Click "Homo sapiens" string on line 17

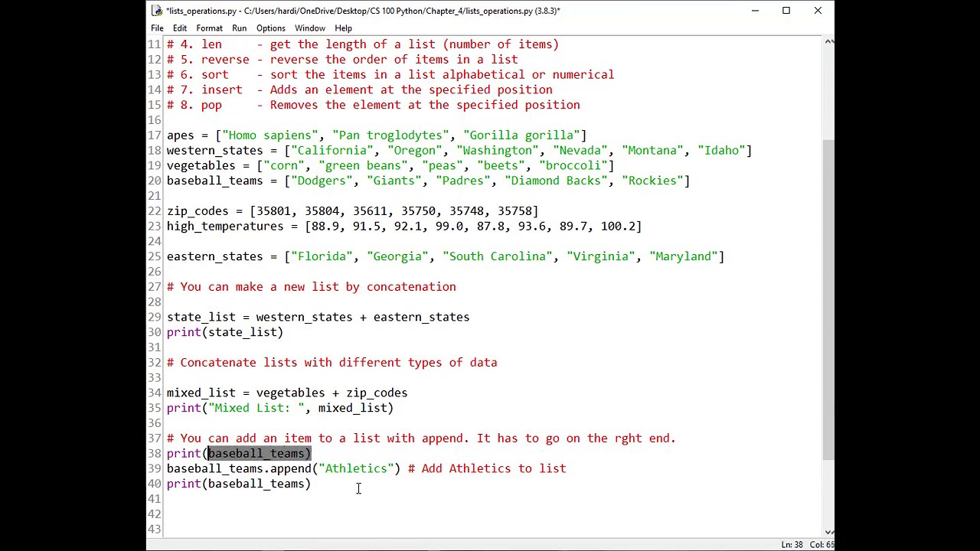tap(270, 135)
